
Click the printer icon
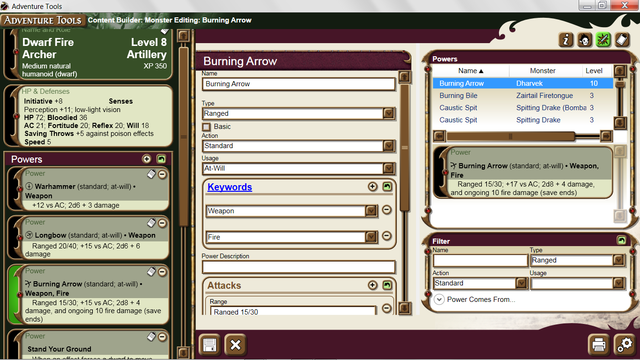[x=599, y=345]
